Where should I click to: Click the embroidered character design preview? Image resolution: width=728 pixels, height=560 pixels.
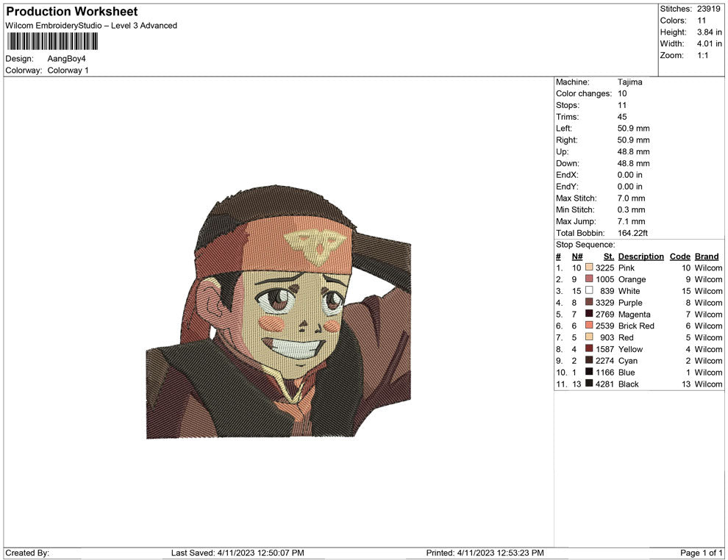coord(279,312)
